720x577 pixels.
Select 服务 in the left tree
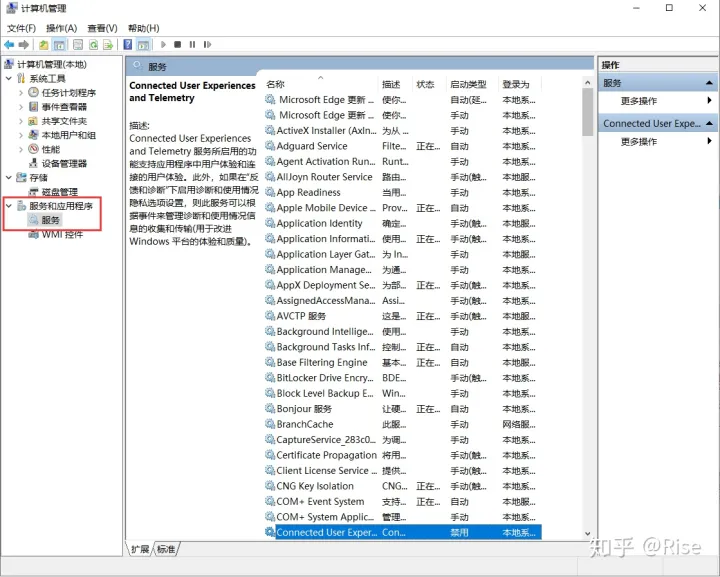[51, 220]
